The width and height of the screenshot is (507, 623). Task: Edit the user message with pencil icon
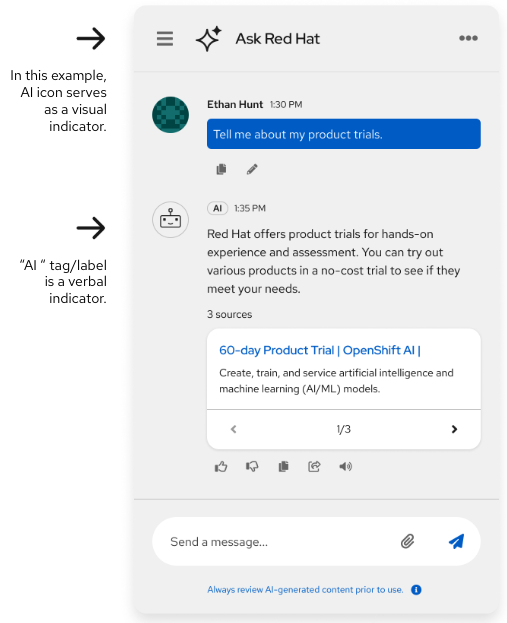(252, 169)
